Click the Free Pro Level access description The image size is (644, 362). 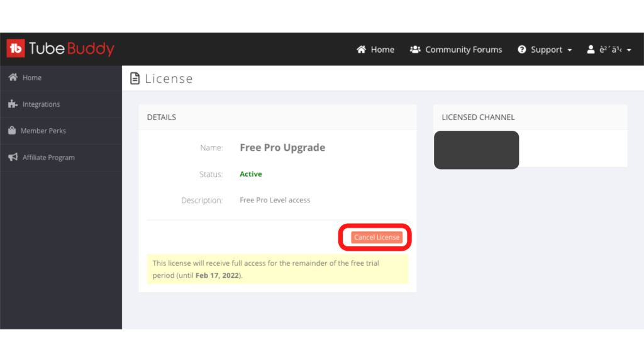(275, 200)
